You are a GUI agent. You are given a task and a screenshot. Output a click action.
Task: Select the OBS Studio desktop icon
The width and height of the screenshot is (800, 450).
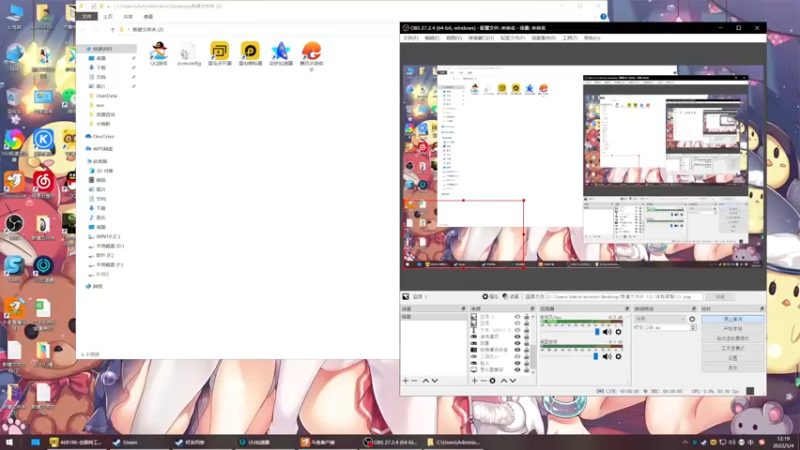[14, 227]
